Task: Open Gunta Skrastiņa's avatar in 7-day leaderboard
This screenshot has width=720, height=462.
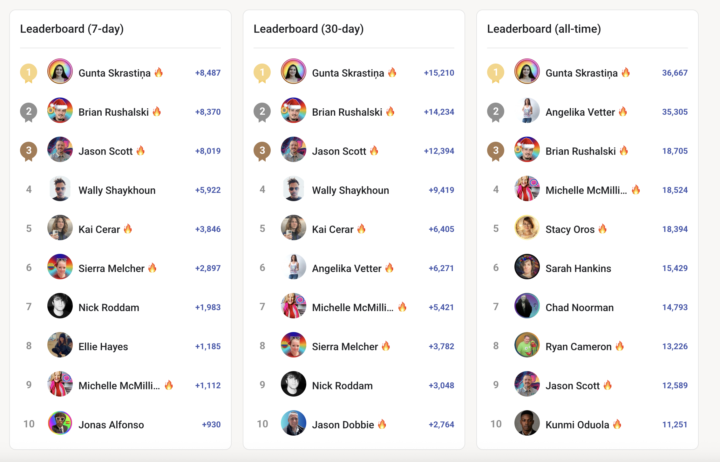Action: point(60,72)
